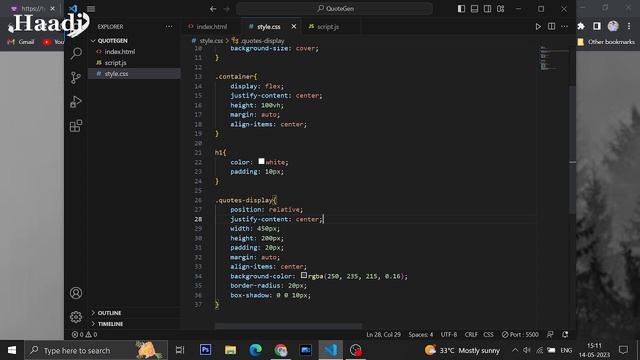Click the code minimap preview
640x360 pixels.
click(x=553, y=59)
